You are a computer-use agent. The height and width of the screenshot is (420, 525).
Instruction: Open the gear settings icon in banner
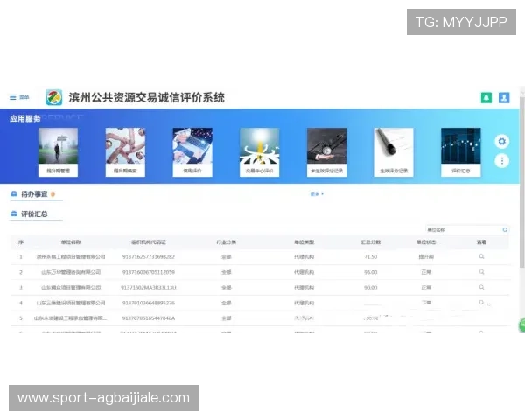(501, 142)
